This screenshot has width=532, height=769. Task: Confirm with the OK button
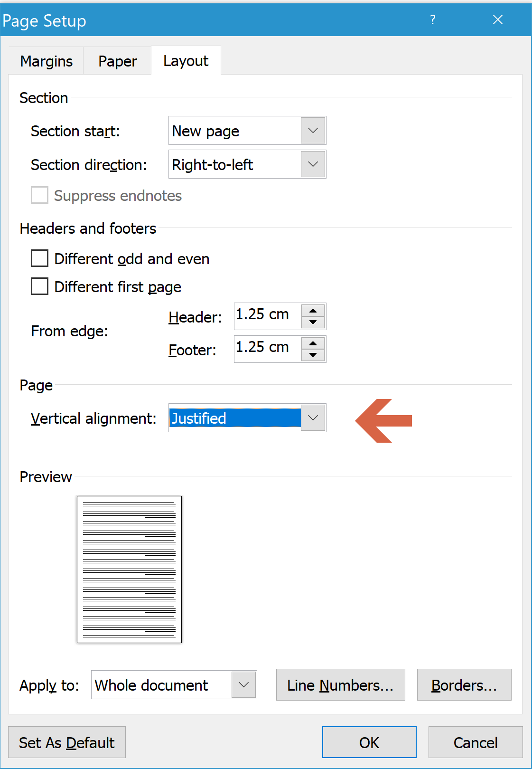[x=369, y=742]
